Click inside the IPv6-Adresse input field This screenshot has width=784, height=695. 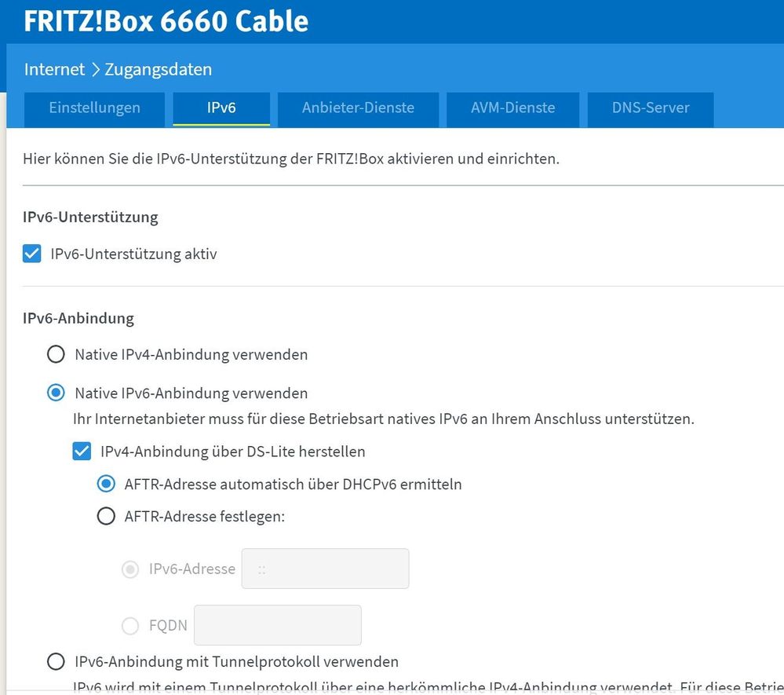pyautogui.click(x=325, y=569)
